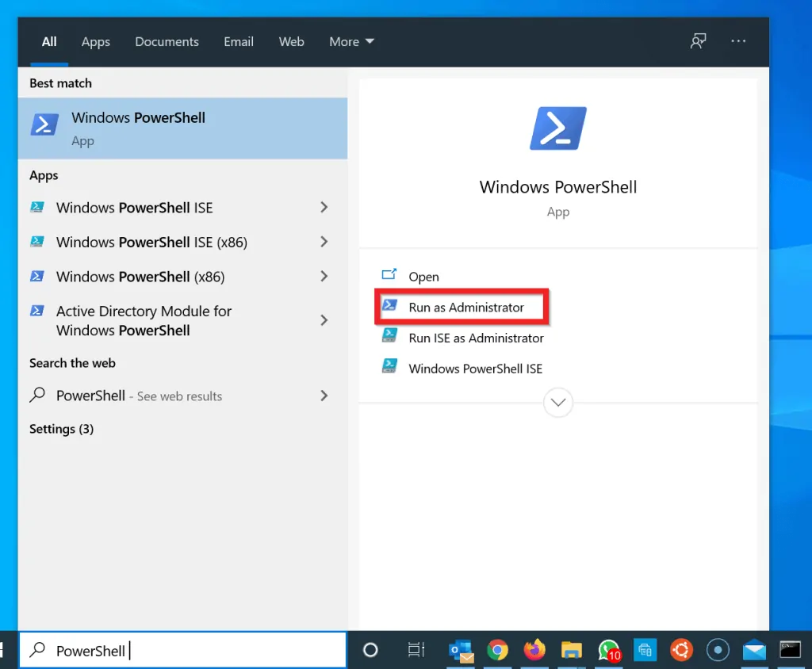Launch Command Prompt from the taskbar
This screenshot has height=669, width=812.
click(791, 650)
